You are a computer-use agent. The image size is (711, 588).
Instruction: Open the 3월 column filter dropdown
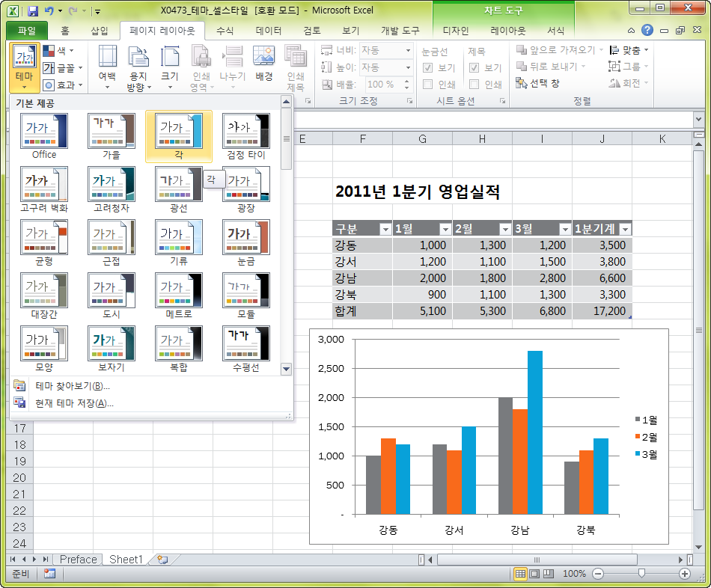pos(565,229)
